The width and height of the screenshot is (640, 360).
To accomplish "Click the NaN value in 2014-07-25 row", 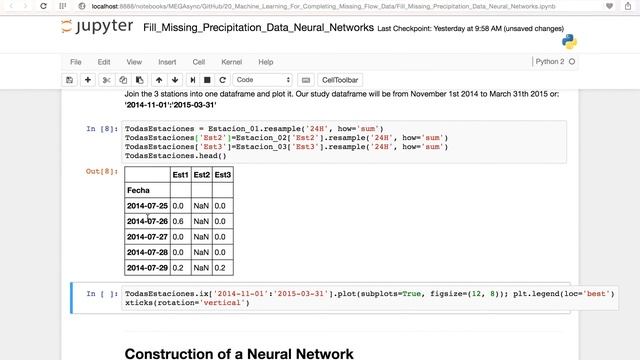I will 201,206.
